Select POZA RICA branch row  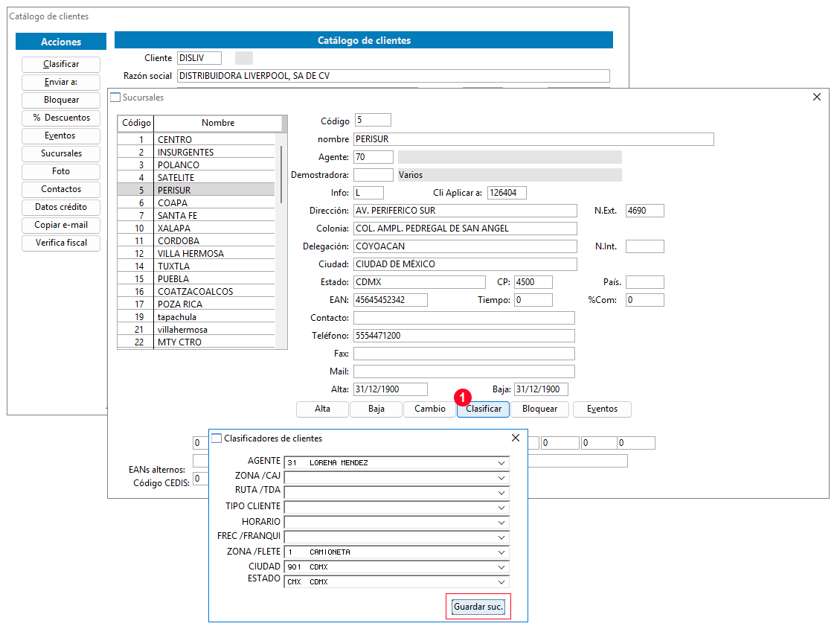coord(196,304)
